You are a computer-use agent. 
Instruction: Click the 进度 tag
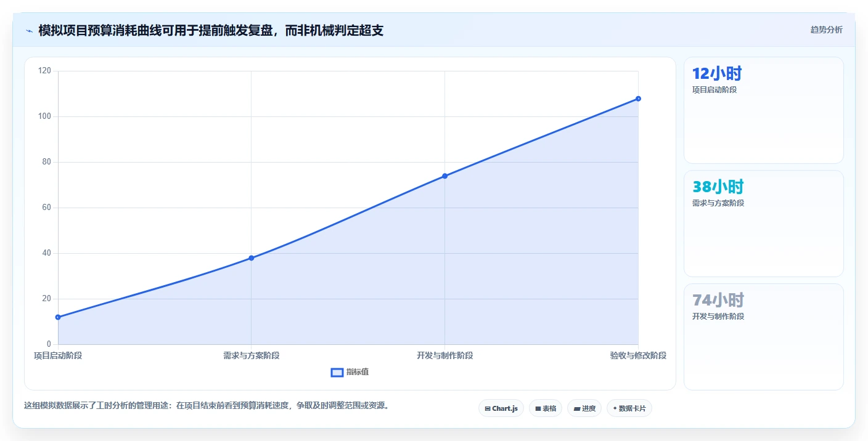(584, 408)
